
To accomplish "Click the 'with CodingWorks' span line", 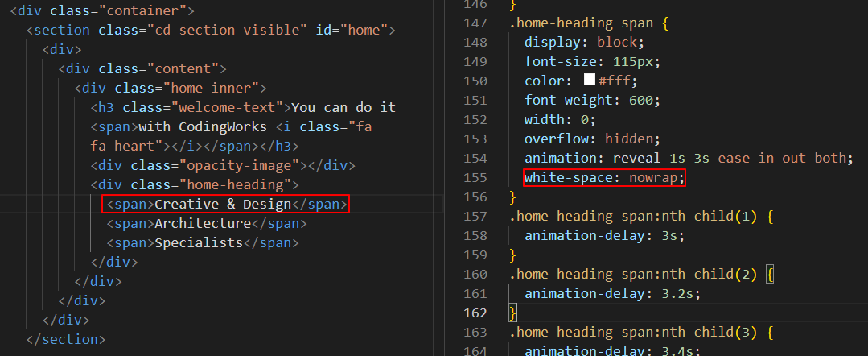I will [232, 126].
